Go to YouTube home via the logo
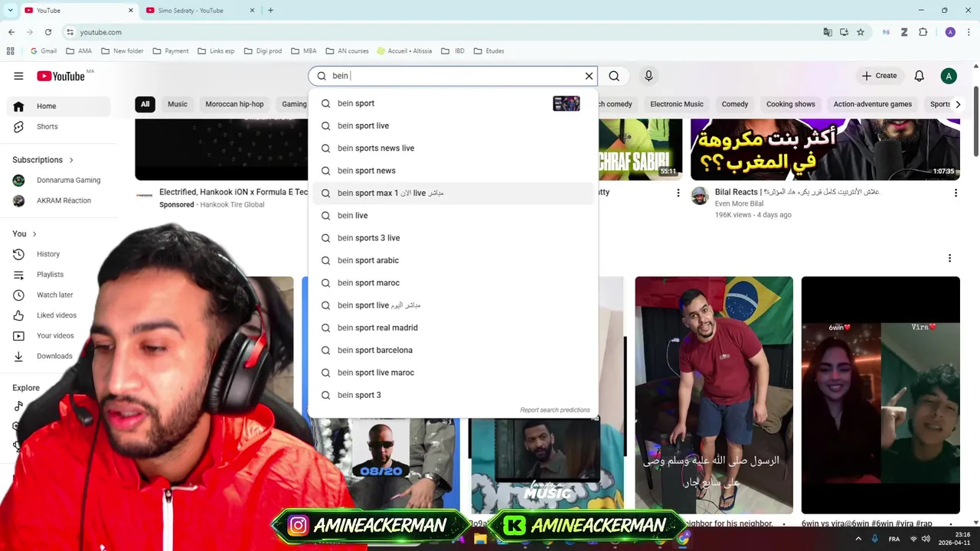 coord(60,76)
